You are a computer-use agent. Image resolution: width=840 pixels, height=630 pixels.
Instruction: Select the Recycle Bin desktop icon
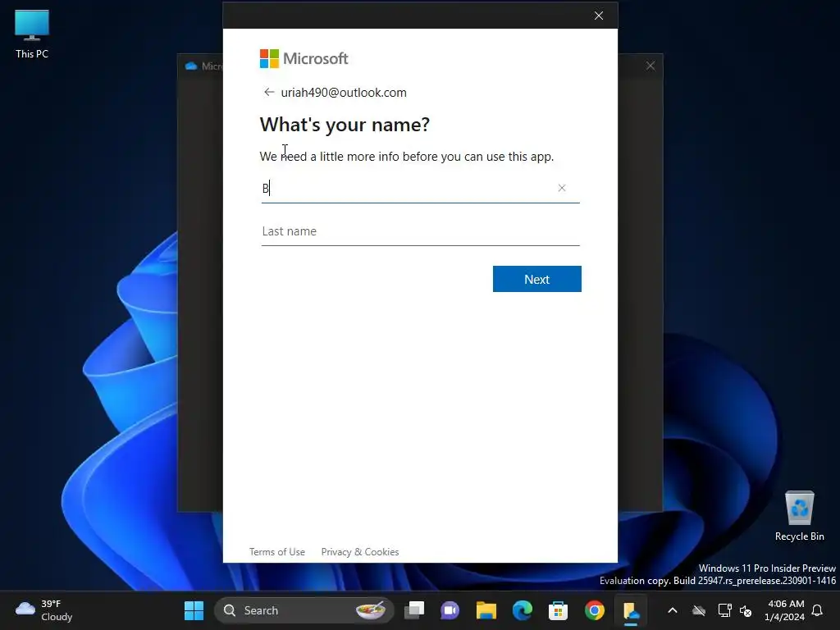coord(799,517)
